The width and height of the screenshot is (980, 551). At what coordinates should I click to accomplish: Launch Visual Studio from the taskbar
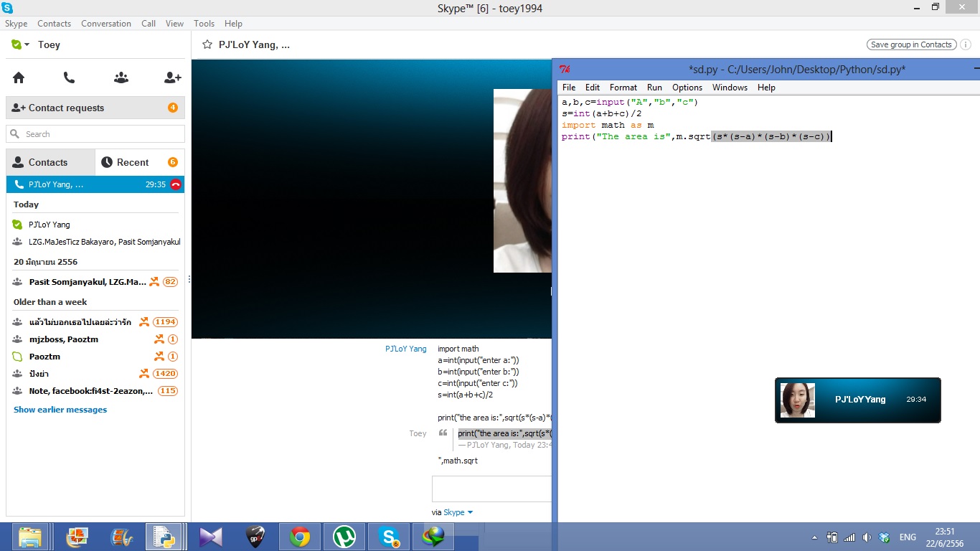click(212, 537)
